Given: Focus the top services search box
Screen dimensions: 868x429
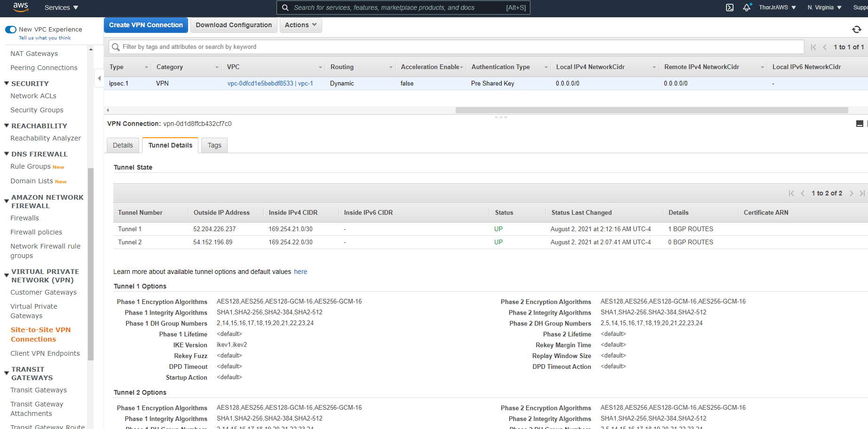Looking at the screenshot, I should 403,8.
